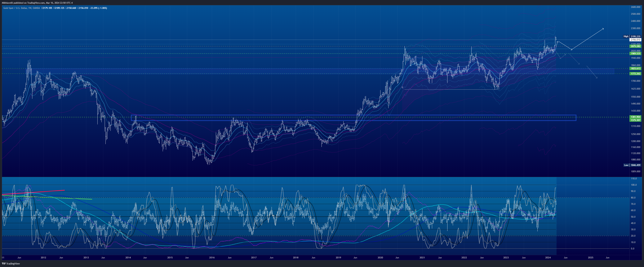The width and height of the screenshot is (644, 267).
Task: Click the green 1381.904 price level label
Action: point(635,117)
